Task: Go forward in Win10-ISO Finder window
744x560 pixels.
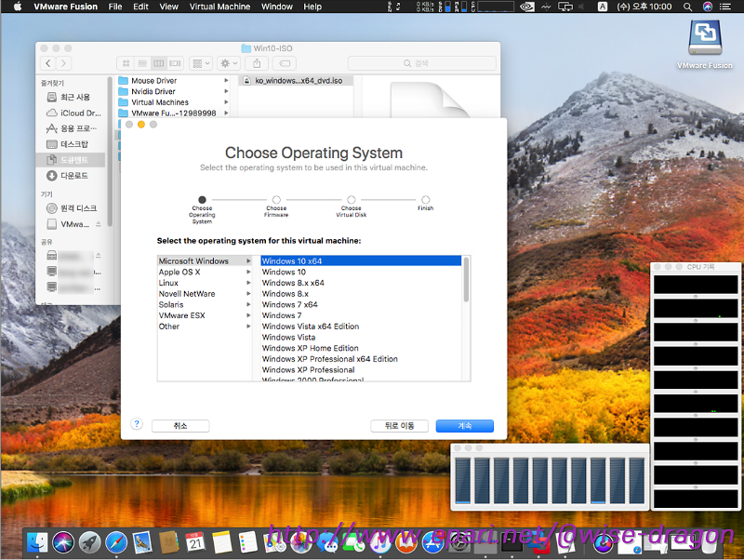Action: pyautogui.click(x=63, y=63)
